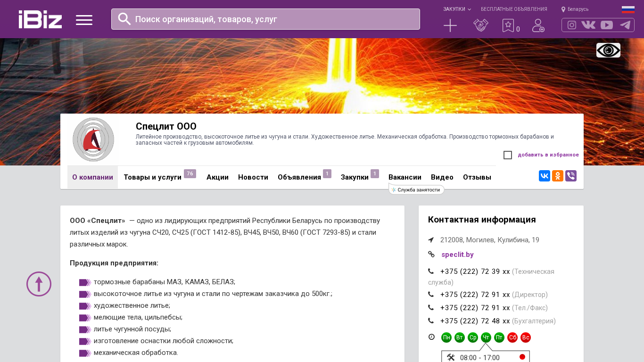This screenshot has height=362, width=644.
Task: Open the user sign-up account icon
Action: (x=538, y=25)
